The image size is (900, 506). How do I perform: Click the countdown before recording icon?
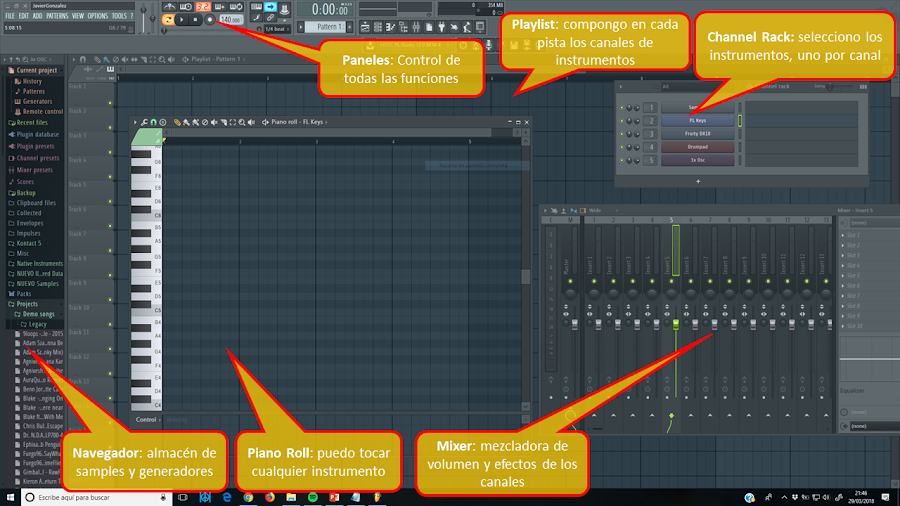[x=203, y=7]
